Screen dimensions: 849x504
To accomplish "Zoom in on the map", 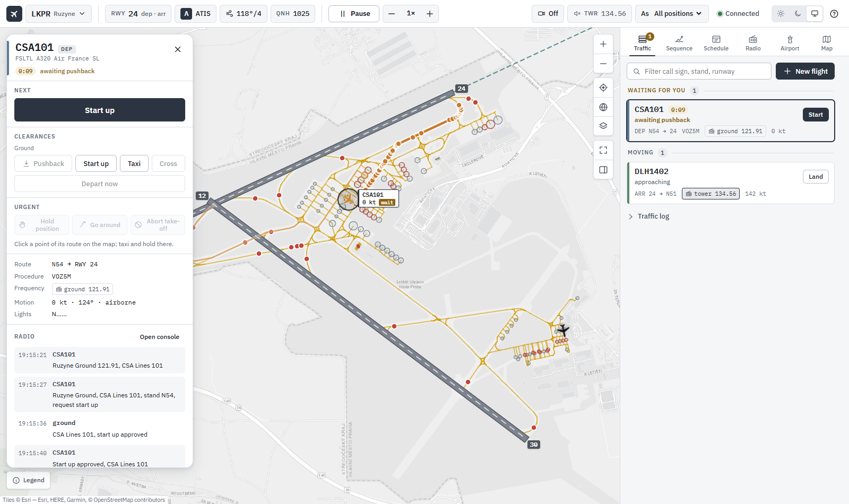I will pyautogui.click(x=603, y=44).
